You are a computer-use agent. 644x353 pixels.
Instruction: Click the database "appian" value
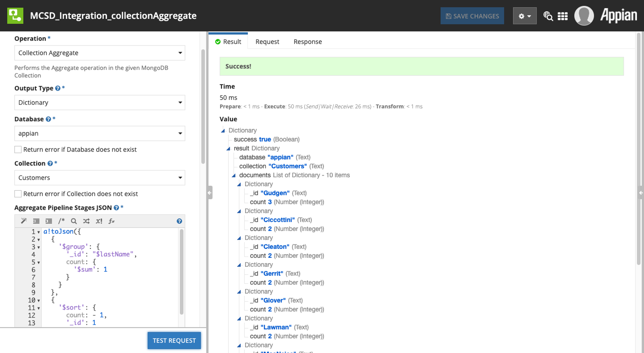click(x=280, y=157)
